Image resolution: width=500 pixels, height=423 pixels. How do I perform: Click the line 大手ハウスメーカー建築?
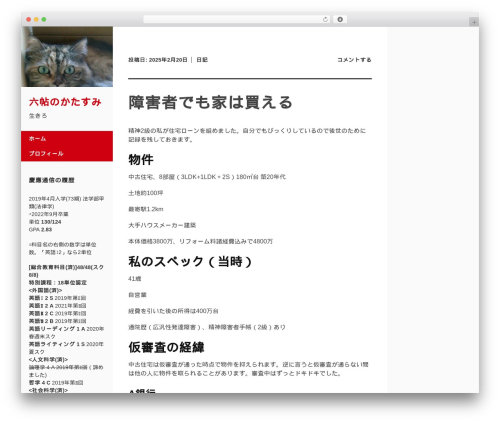click(162, 225)
